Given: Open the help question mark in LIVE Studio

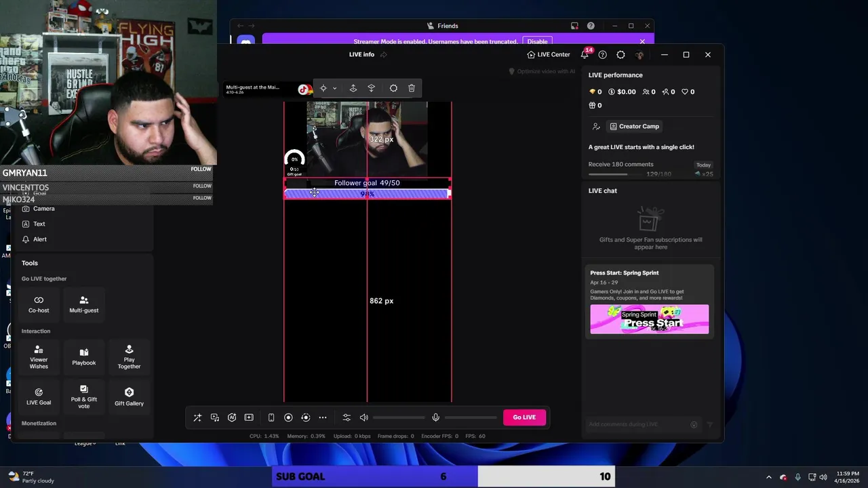Looking at the screenshot, I should [602, 54].
